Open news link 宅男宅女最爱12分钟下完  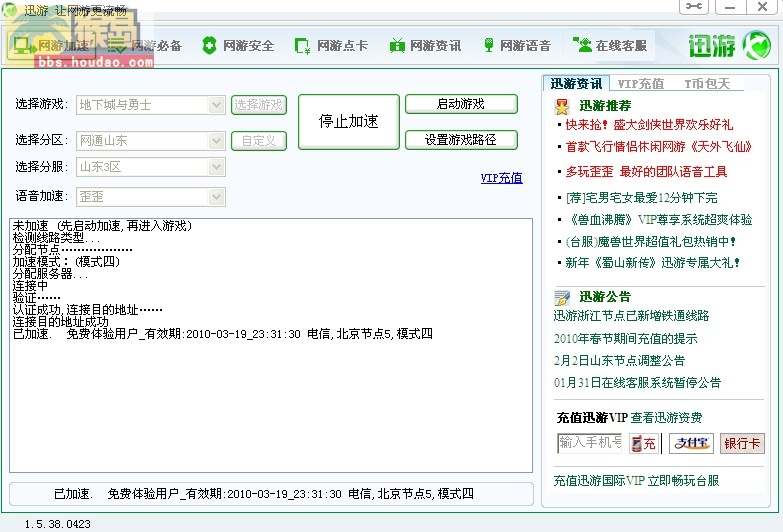[x=642, y=198]
